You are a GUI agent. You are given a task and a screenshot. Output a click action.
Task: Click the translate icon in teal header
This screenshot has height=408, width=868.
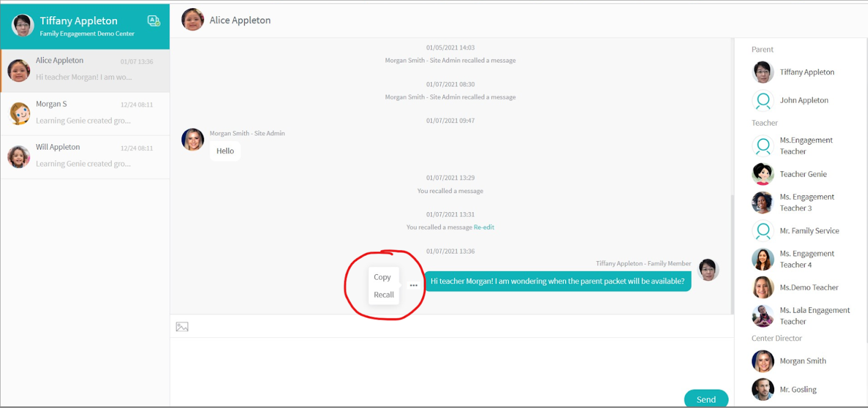pos(154,21)
